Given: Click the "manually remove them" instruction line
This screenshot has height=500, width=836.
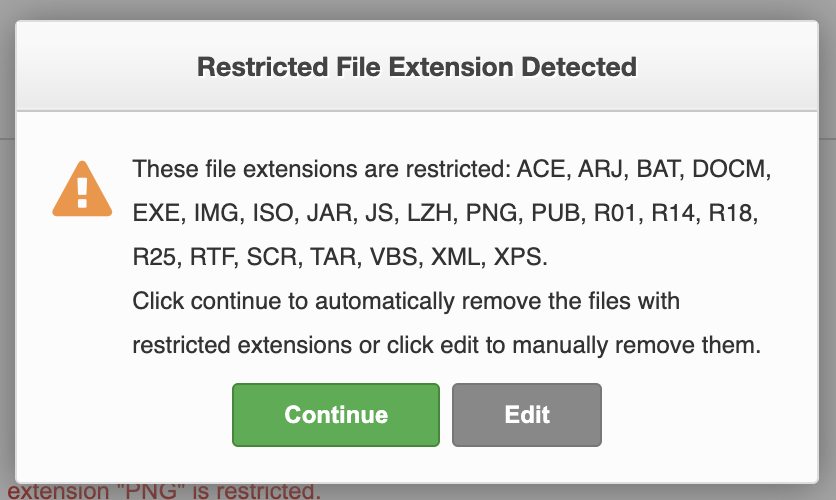Looking at the screenshot, I should point(446,345).
